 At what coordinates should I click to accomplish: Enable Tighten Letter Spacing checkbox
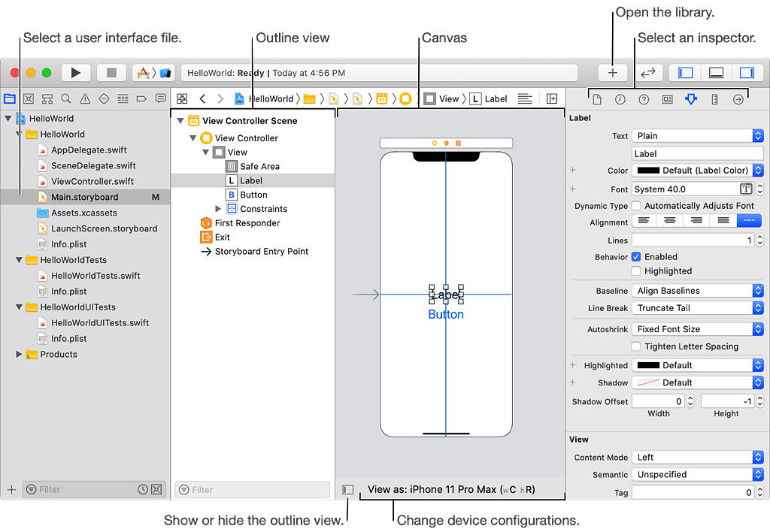(636, 346)
